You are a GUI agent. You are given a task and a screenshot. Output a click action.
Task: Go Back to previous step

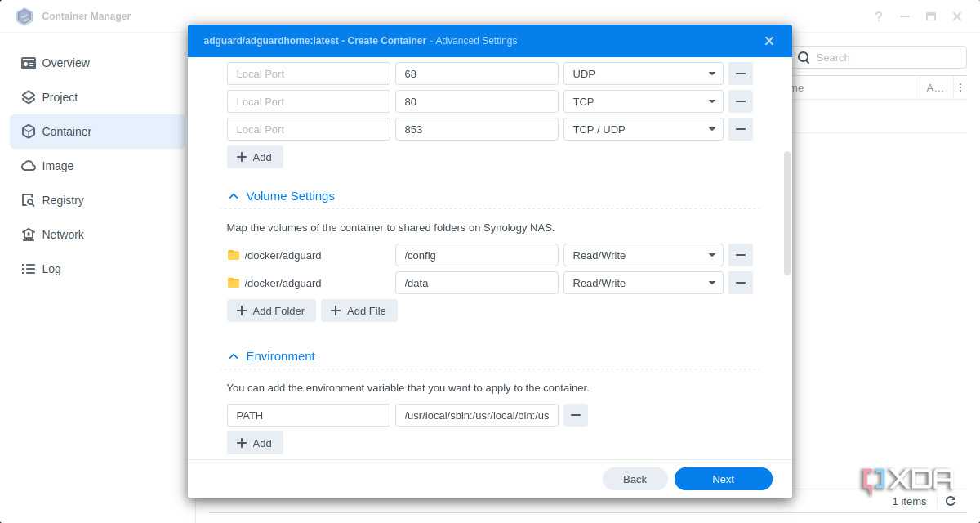(635, 479)
